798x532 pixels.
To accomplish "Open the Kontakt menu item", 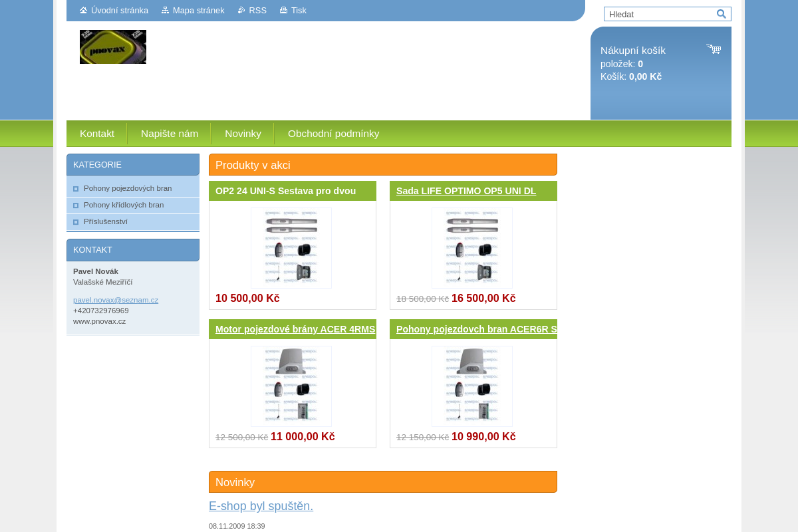I will (97, 134).
